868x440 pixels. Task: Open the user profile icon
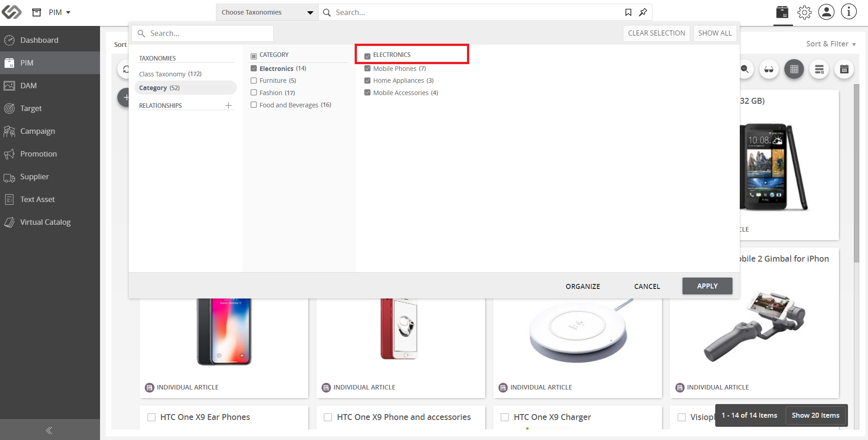pyautogui.click(x=826, y=12)
